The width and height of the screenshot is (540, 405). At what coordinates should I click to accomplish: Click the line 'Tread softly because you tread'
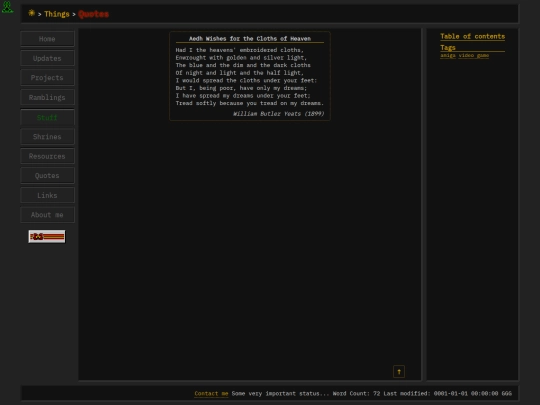click(250, 103)
